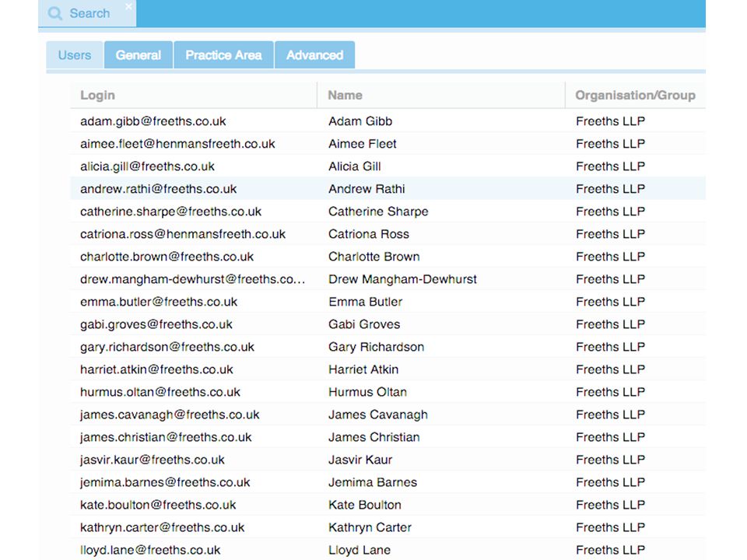
Task: Click the name Adam Gibb
Action: click(x=360, y=121)
